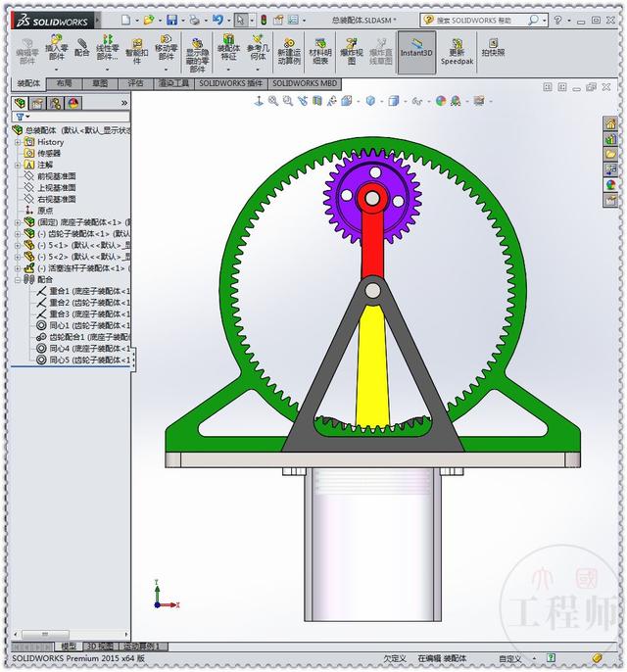Screen dimensions: 627x672
Task: Switch to the SOLIDWORKS 插件 tab
Action: pyautogui.click(x=230, y=83)
